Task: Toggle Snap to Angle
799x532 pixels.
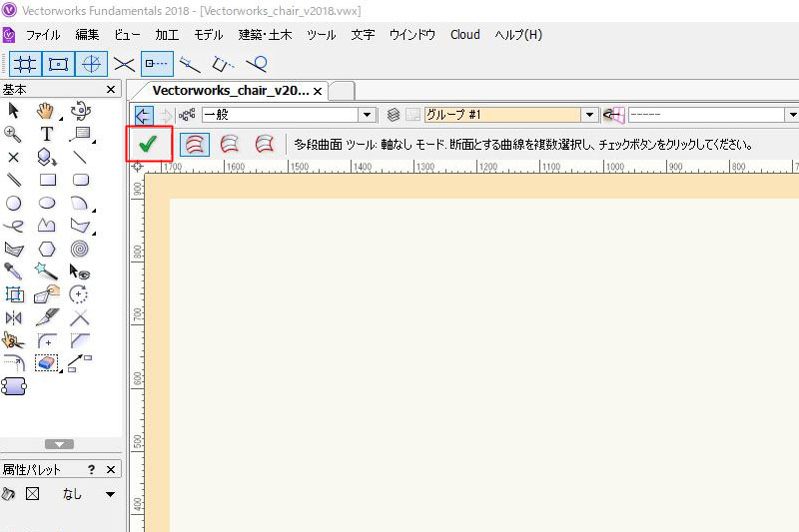Action: (91, 64)
